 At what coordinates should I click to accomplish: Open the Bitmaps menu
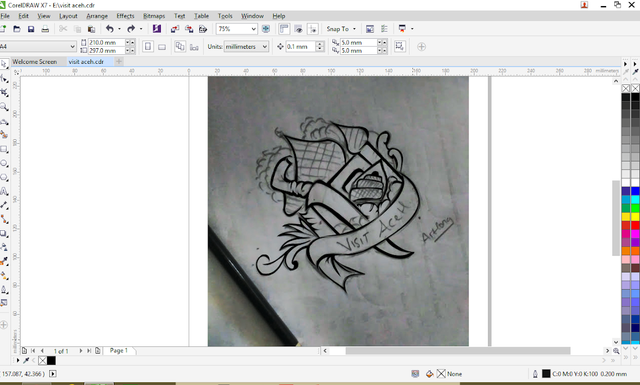pyautogui.click(x=154, y=16)
